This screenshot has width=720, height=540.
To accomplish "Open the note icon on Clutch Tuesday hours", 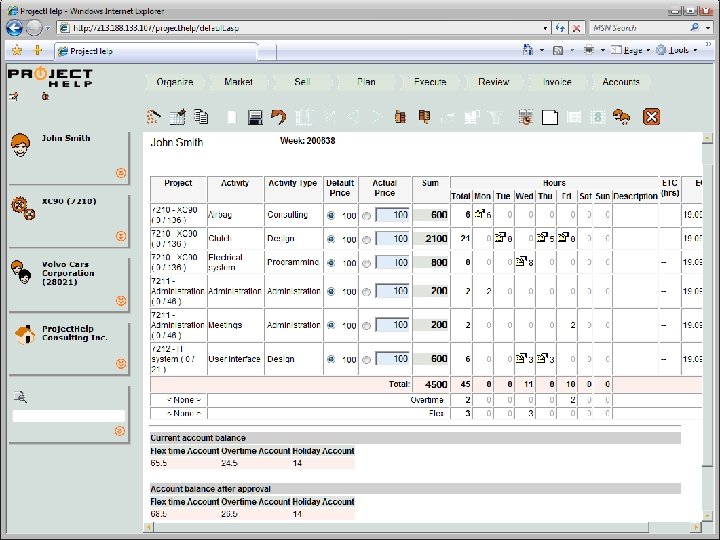I will 501,237.
